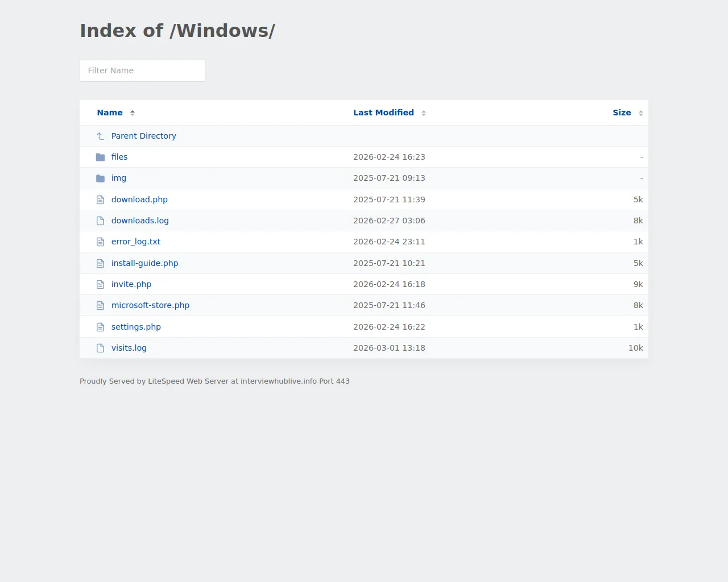This screenshot has width=728, height=582.
Task: Click the file icon beside download.php
Action: click(x=100, y=199)
